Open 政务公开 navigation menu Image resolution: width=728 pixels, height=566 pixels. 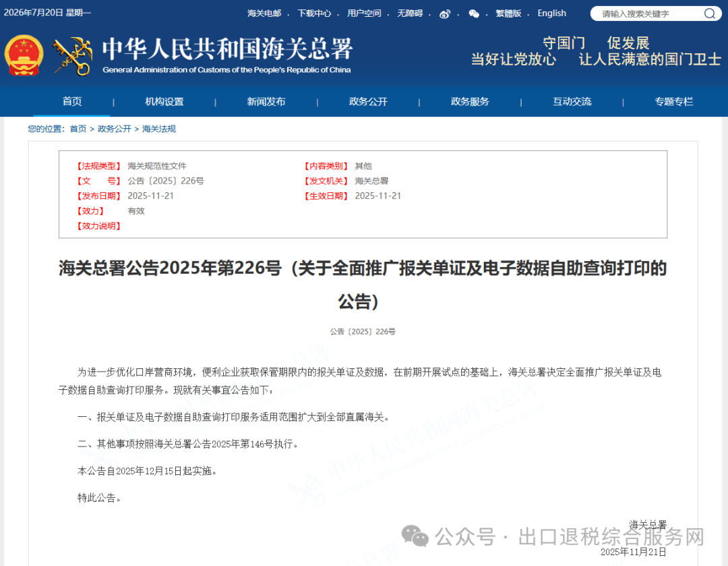pyautogui.click(x=368, y=101)
